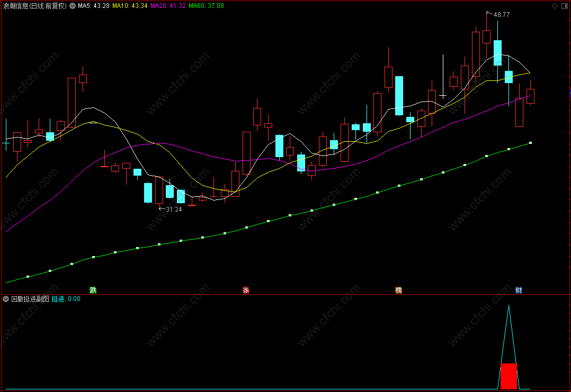This screenshot has height=392, width=571.
Task: Open the 榜 marker icon on the timeline
Action: [399, 290]
